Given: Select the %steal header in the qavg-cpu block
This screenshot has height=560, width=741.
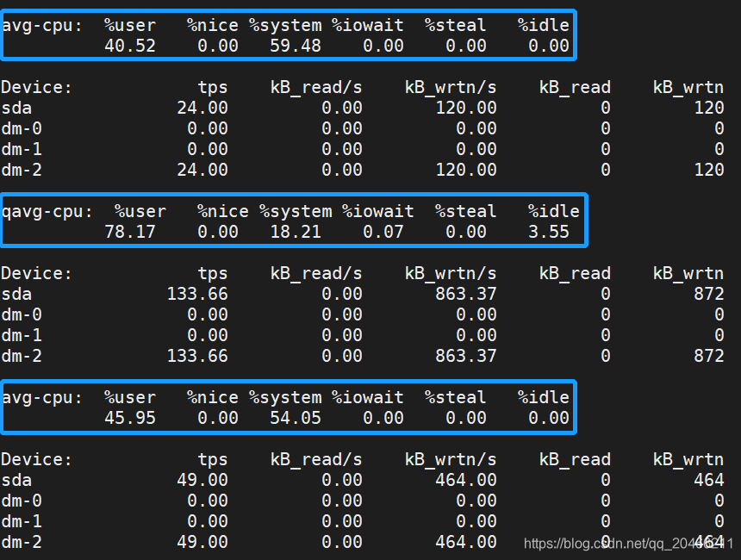Looking at the screenshot, I should 466,211.
